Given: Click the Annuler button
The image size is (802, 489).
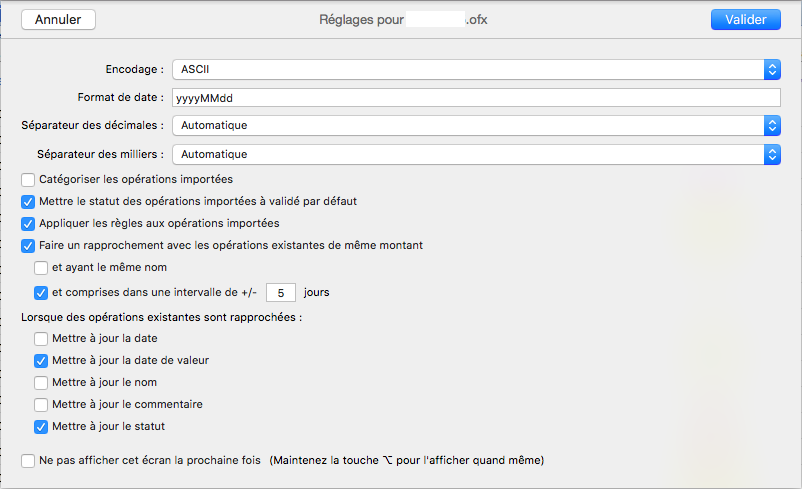Looking at the screenshot, I should (x=58, y=19).
